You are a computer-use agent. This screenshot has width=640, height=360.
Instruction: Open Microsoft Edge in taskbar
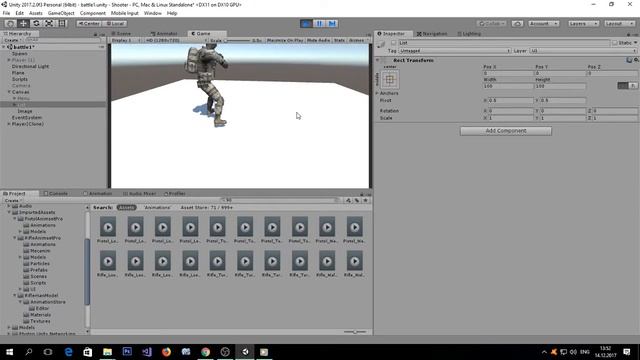click(68, 352)
